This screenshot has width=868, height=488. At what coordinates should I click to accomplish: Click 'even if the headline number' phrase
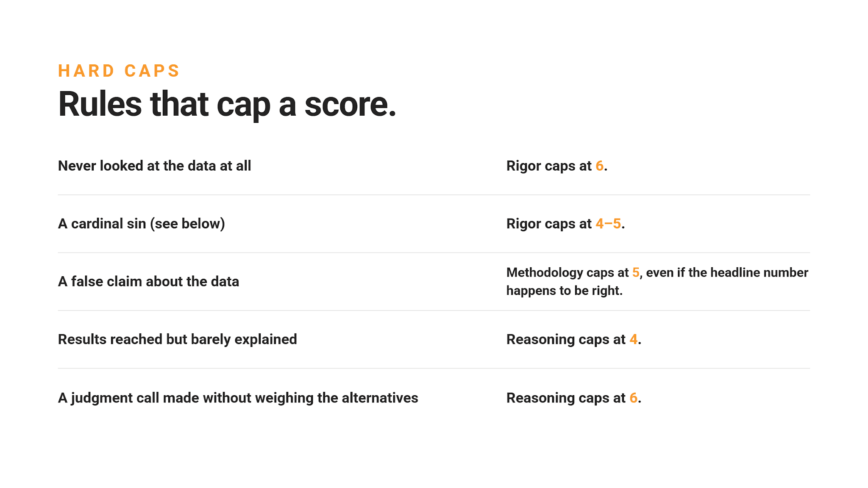tap(727, 272)
